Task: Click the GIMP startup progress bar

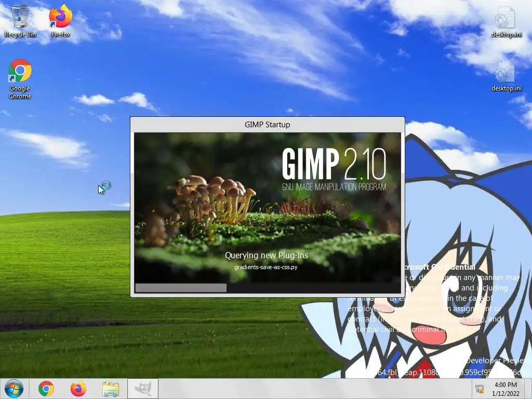Action: click(x=268, y=288)
